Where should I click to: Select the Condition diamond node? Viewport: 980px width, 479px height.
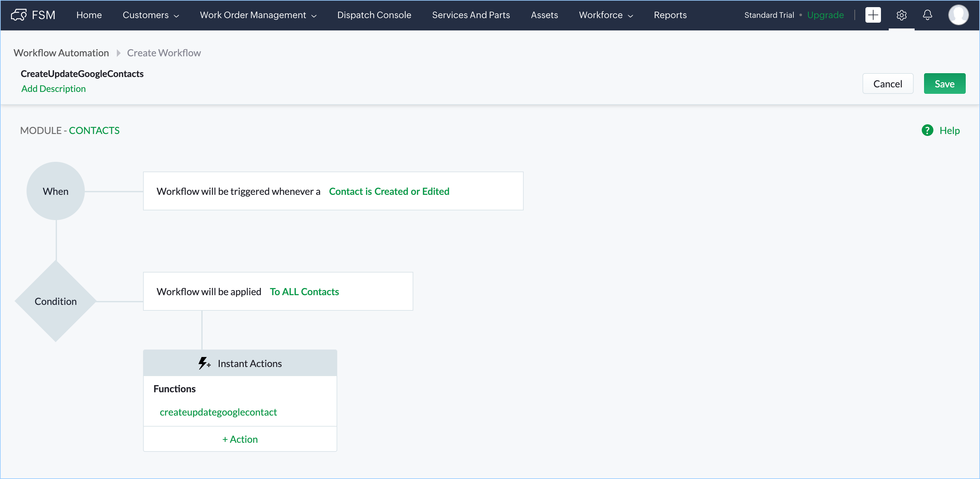pos(56,301)
